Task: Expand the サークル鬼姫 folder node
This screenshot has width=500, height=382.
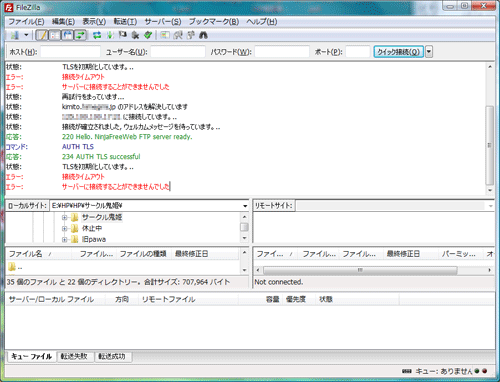Action: (64, 218)
